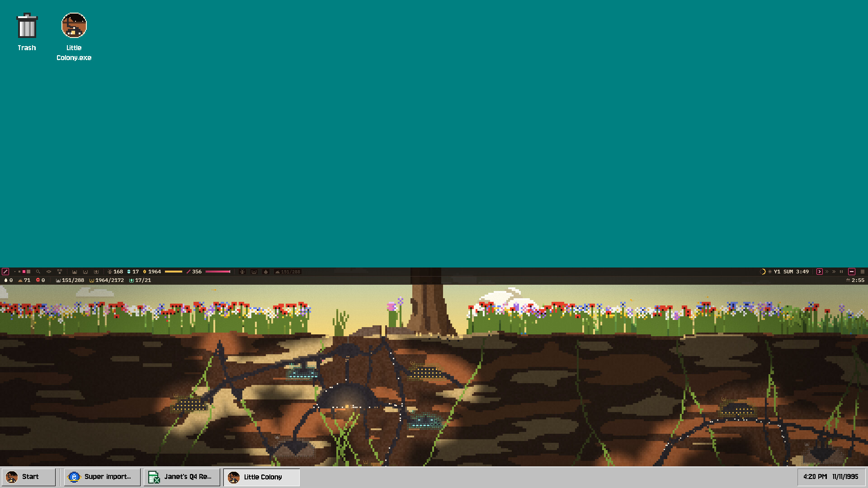
Task: Select the magnifying glass inspect tool
Action: (38, 272)
